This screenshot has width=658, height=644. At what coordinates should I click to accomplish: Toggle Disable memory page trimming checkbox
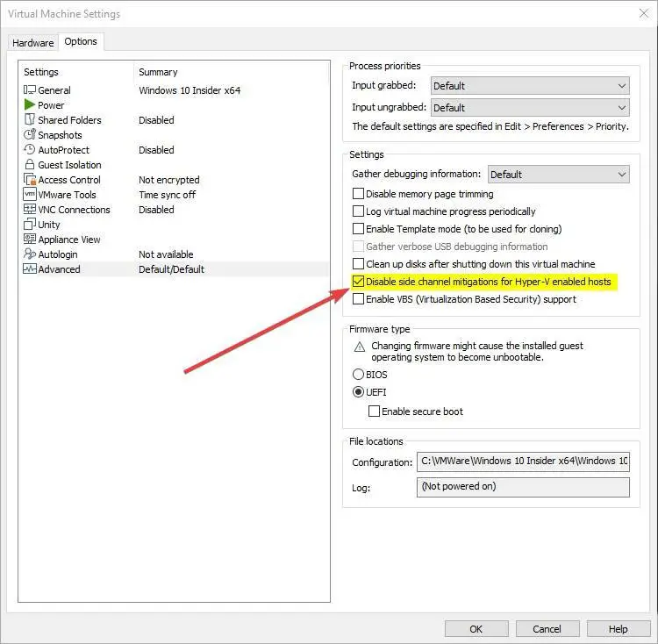[358, 193]
